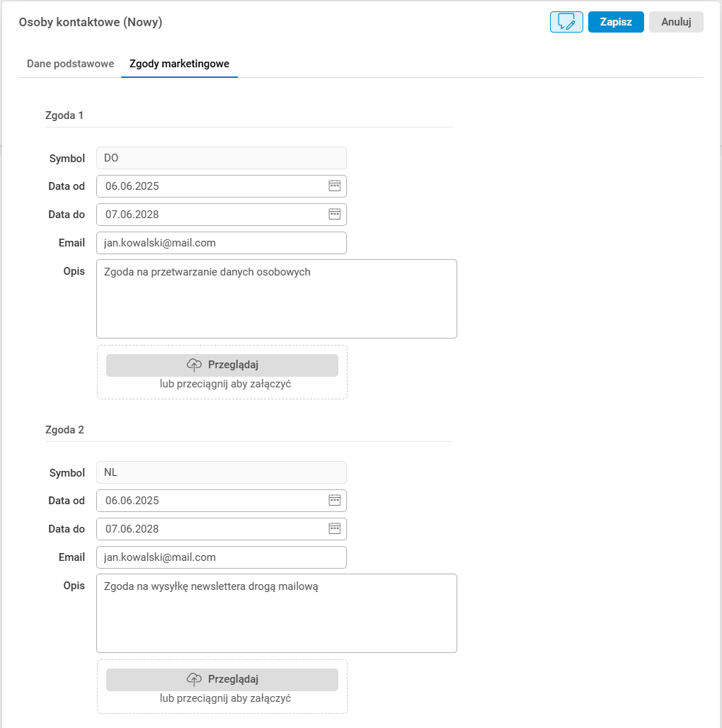Screen dimensions: 722x728
Task: Click Przeglądaj button under Zgoda 2
Action: (222, 679)
